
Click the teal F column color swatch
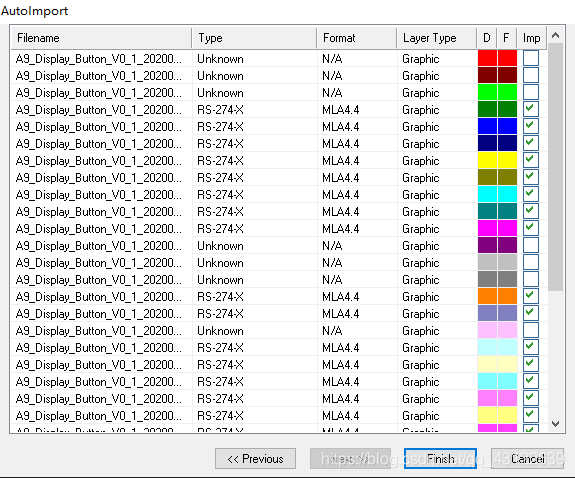[508, 211]
